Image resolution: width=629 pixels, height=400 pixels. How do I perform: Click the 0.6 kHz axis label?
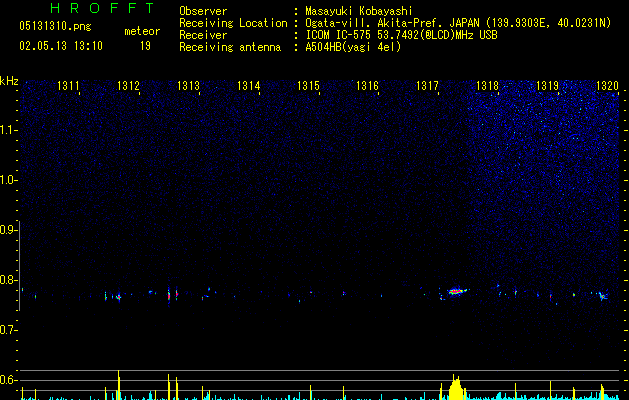click(8, 380)
